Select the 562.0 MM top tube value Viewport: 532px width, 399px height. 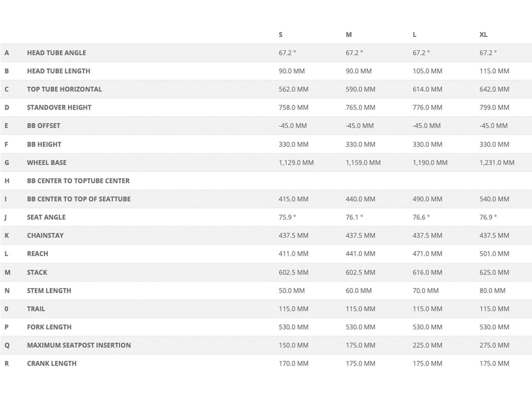[x=293, y=89]
